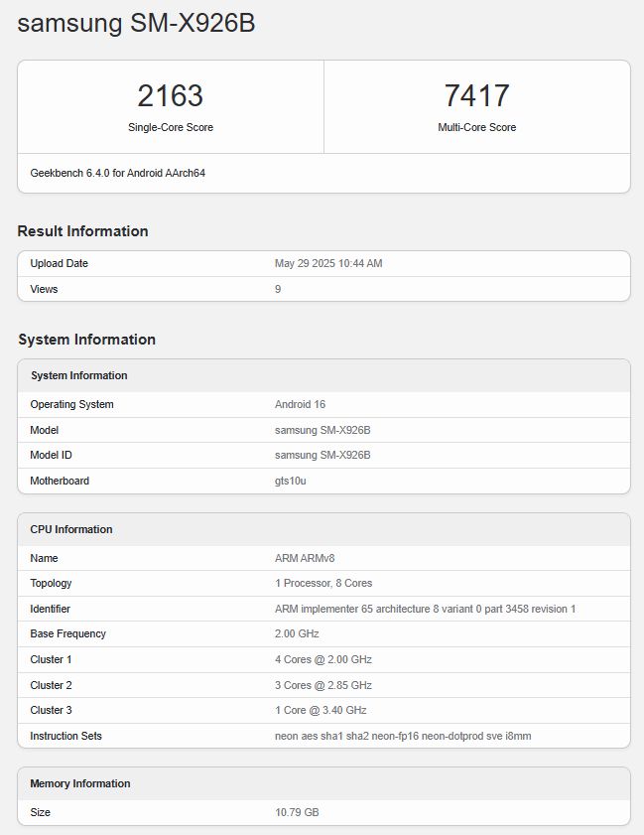The width and height of the screenshot is (644, 835).
Task: Select the Android 16 value
Action: 301,404
